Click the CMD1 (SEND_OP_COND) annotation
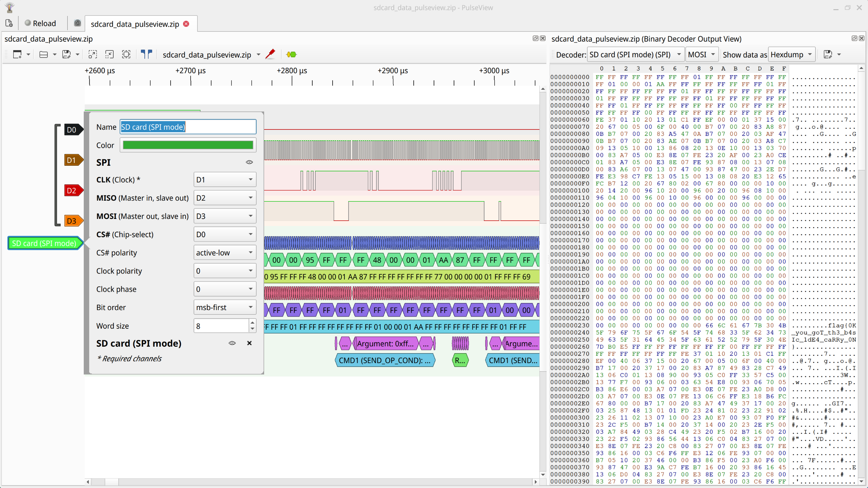 [x=385, y=360]
